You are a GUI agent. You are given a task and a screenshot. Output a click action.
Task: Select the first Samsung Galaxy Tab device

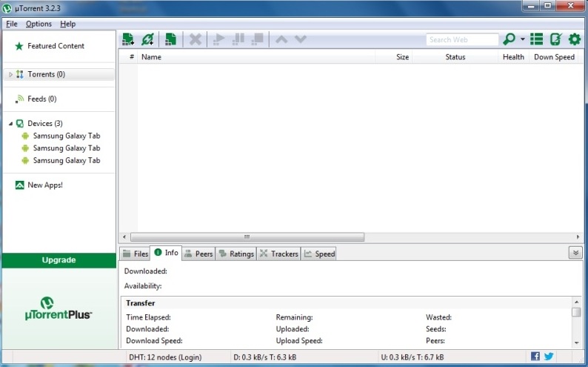tap(67, 136)
